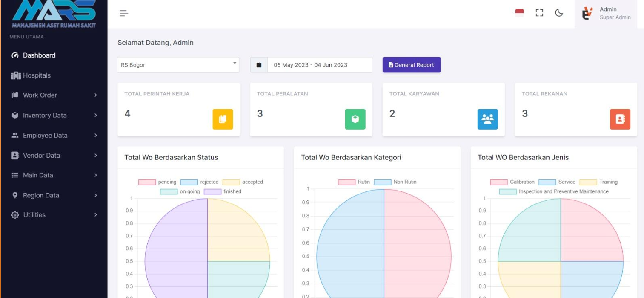Click the 'TOTAL PERINTAH KERJA' card label
This screenshot has width=644, height=298.
pos(157,94)
